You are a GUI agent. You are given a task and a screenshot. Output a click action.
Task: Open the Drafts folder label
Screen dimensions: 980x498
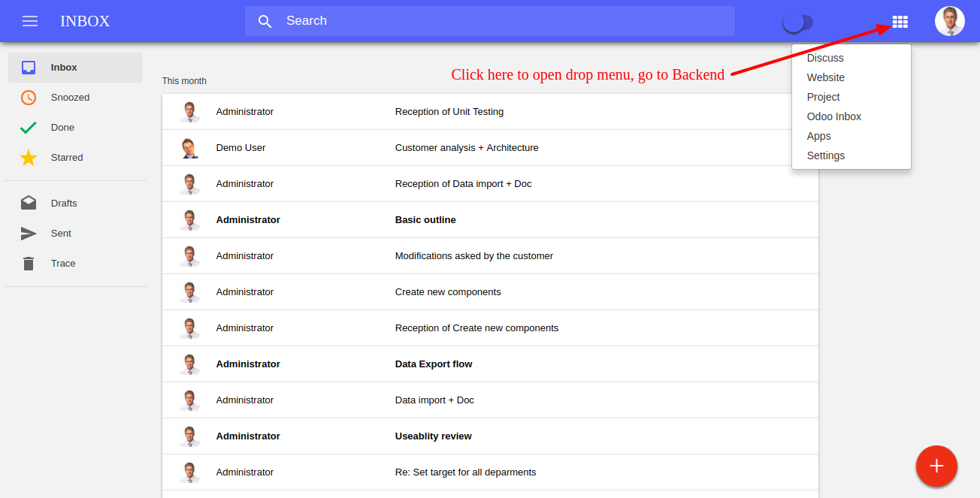point(64,204)
